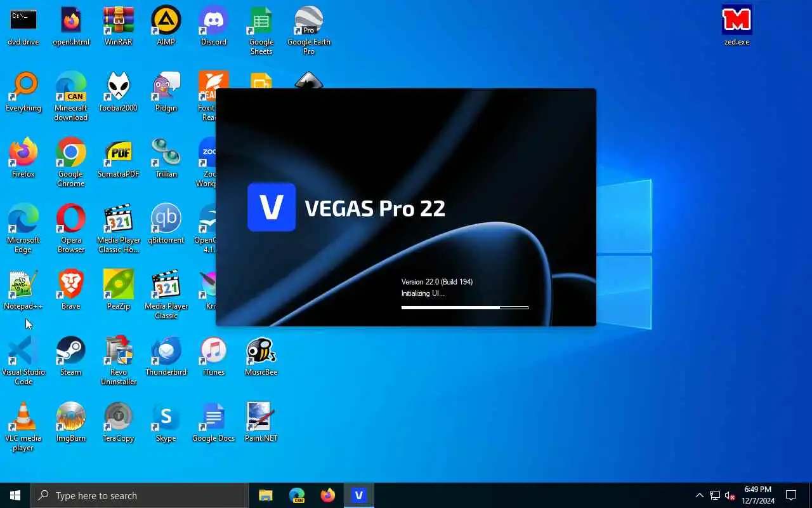The image size is (812, 508).
Task: Launch the Paint.NET shortcut
Action: coord(261,422)
